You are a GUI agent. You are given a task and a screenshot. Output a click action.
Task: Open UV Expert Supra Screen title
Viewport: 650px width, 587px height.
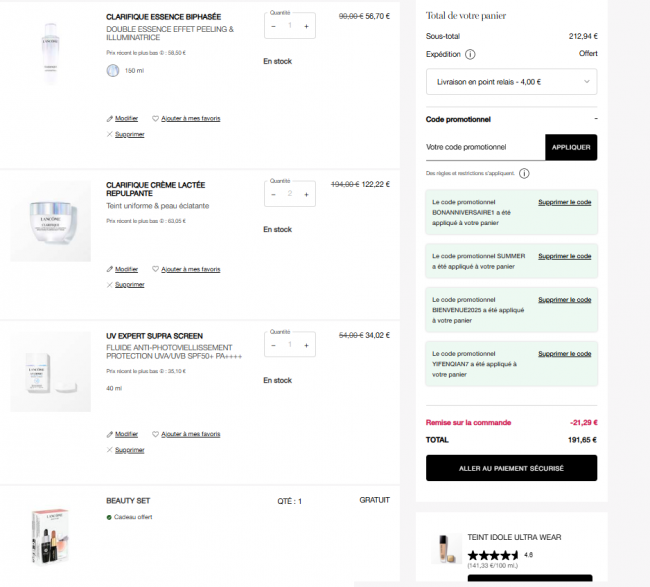[154, 336]
